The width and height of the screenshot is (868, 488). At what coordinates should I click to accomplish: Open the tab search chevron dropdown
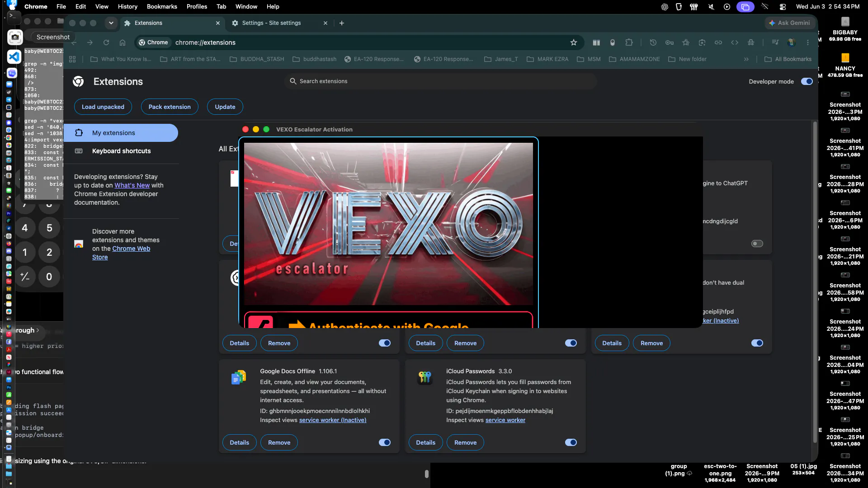tap(111, 23)
